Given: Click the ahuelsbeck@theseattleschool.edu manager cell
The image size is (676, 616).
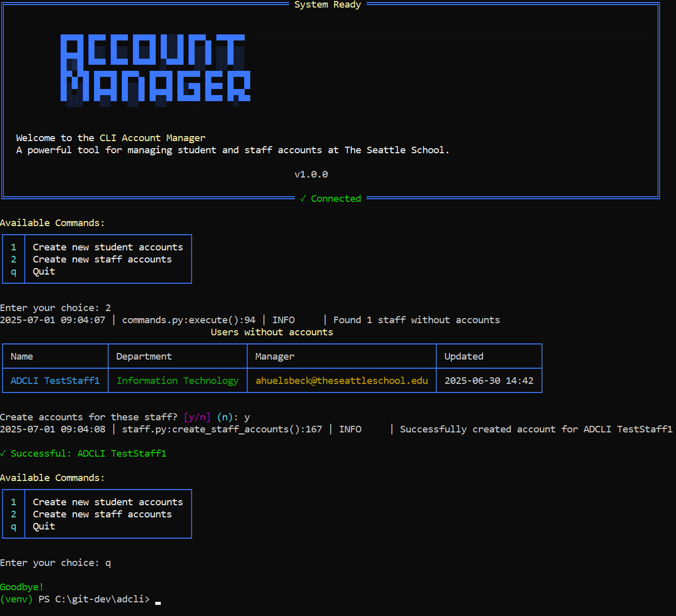Looking at the screenshot, I should point(342,381).
